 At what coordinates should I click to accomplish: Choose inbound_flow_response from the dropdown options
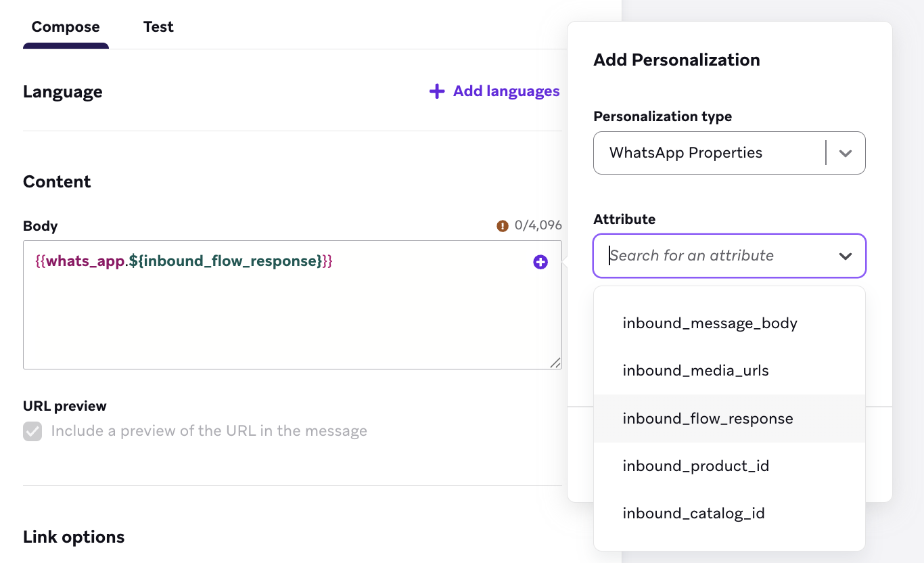pyautogui.click(x=708, y=418)
